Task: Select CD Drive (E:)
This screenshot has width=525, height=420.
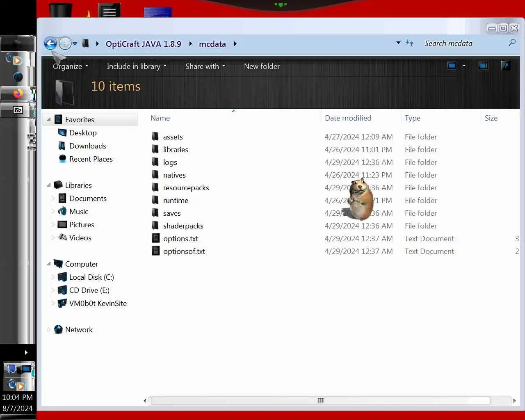Action: (89, 290)
